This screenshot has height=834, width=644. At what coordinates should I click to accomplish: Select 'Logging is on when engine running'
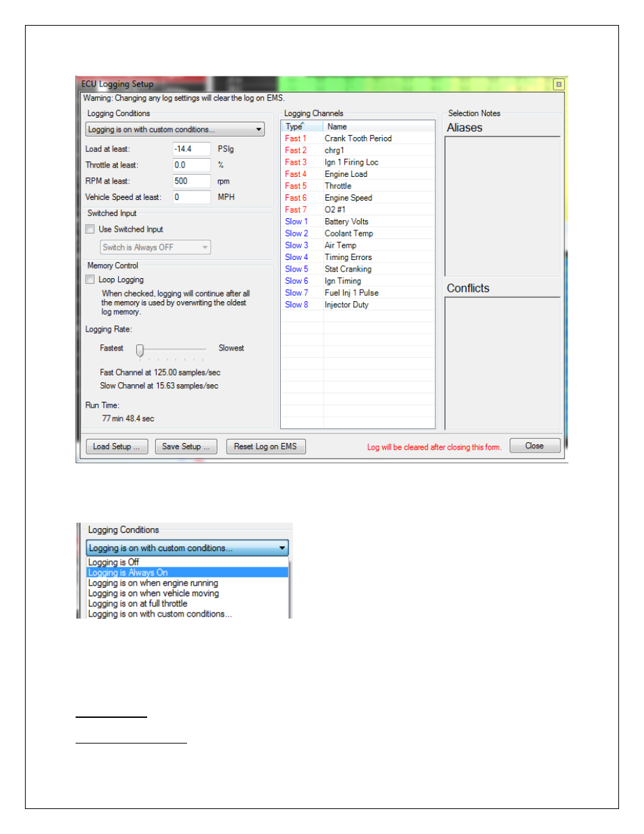(188, 583)
